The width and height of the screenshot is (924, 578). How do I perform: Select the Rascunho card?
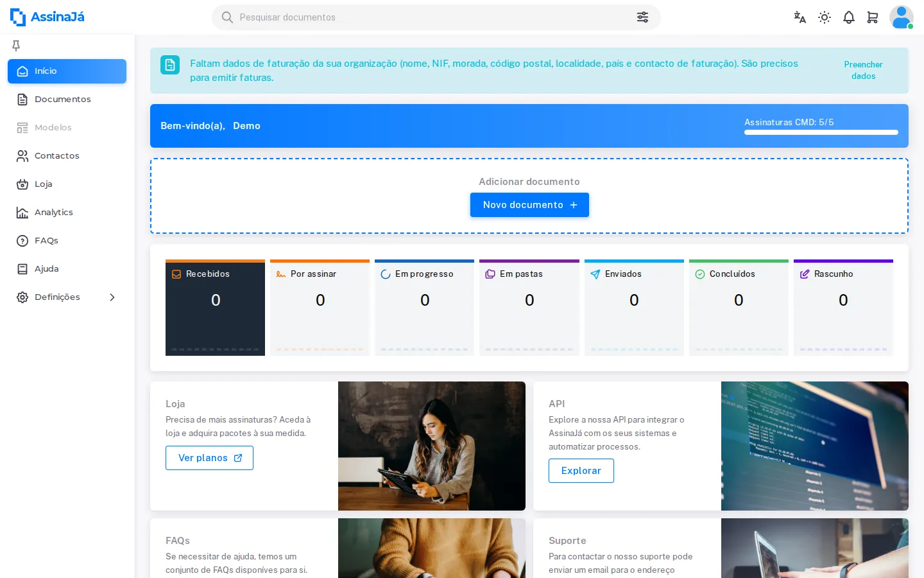tap(843, 308)
